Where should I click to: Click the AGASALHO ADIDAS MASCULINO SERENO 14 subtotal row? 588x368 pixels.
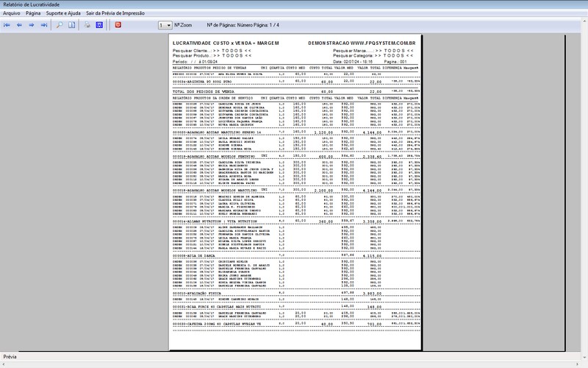click(x=296, y=132)
